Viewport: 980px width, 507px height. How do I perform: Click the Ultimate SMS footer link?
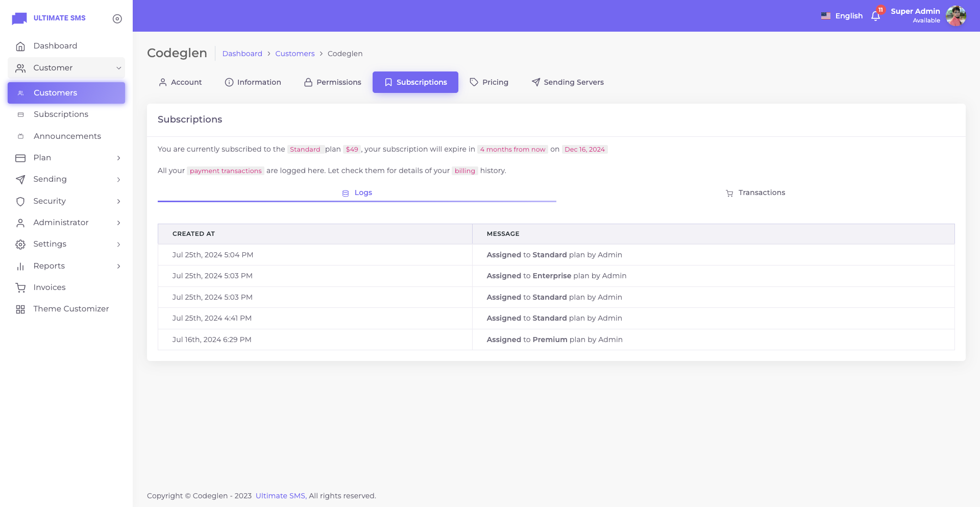pos(280,496)
